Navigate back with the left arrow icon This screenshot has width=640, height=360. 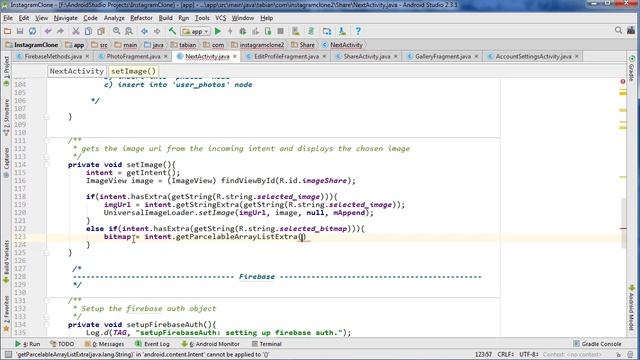coord(144,31)
